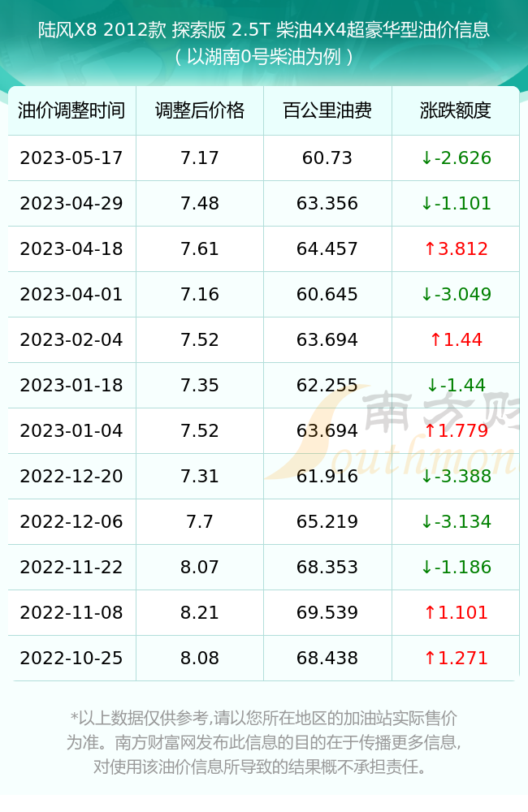Click the price value 7.31
Screen dimensions: 528x812
coord(200,477)
